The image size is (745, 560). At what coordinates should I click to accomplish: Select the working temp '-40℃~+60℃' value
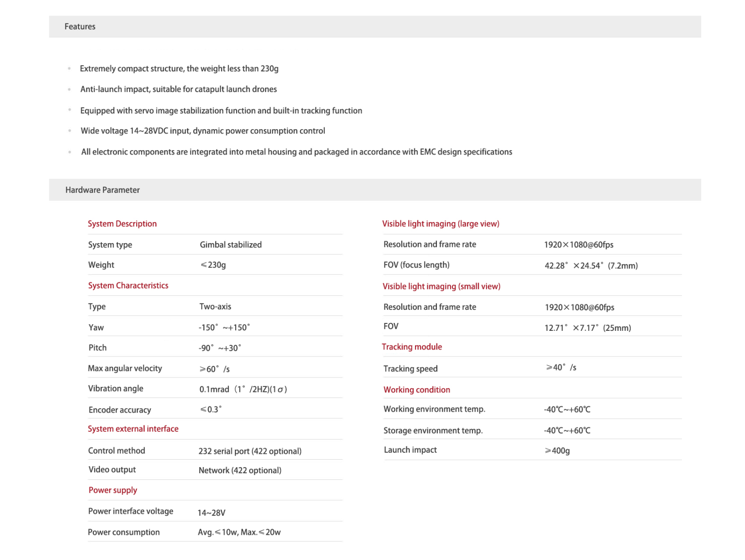[567, 410]
